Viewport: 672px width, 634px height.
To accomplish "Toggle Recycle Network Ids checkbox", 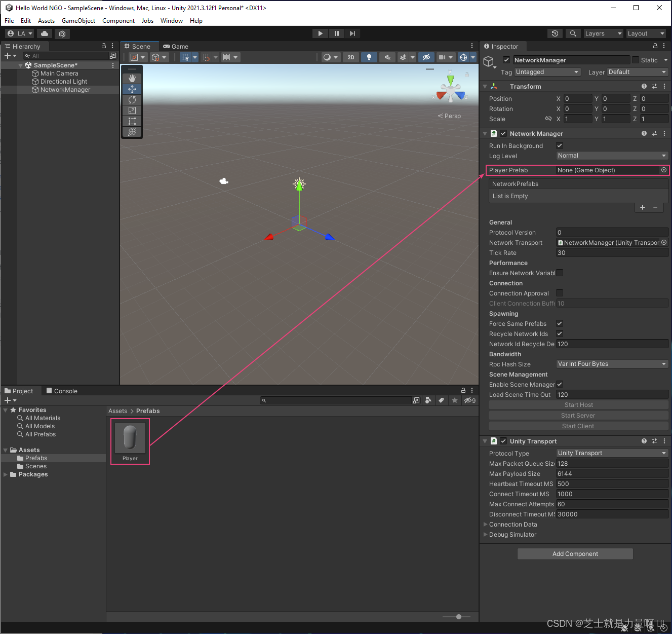I will coord(560,334).
